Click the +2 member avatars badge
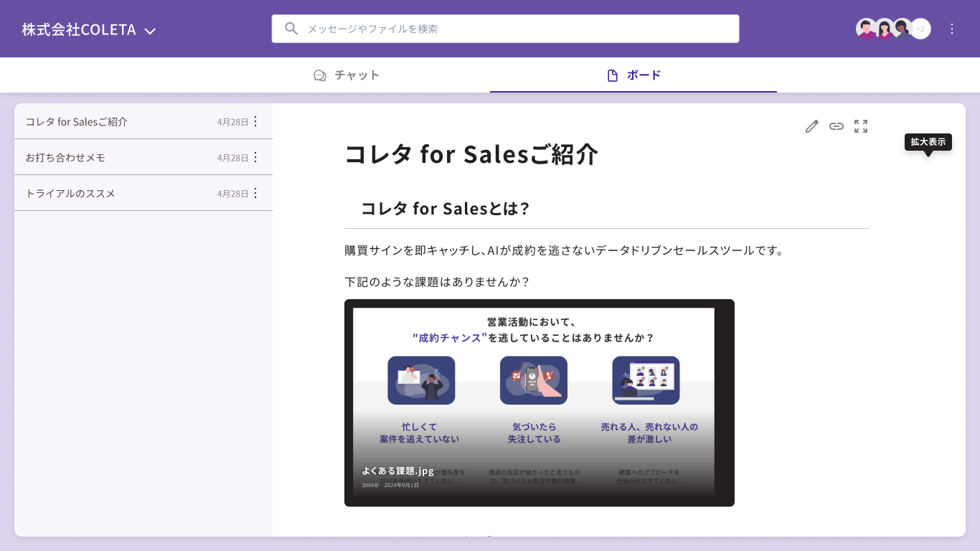Image resolution: width=980 pixels, height=551 pixels. point(920,29)
